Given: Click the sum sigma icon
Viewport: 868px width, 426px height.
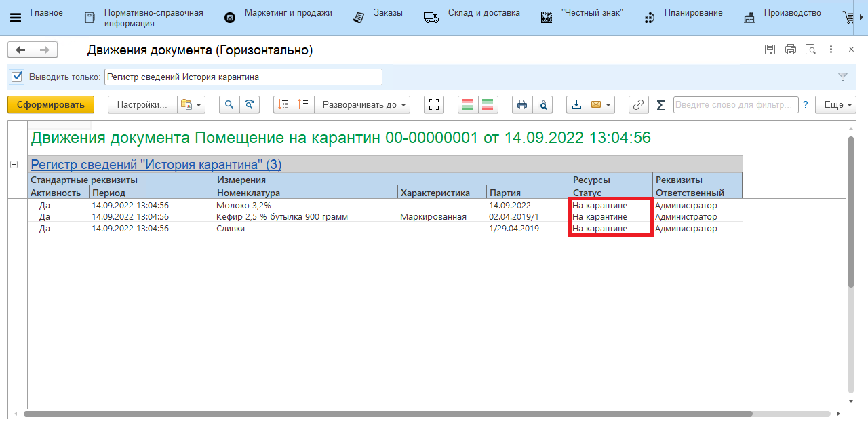Looking at the screenshot, I should point(660,104).
